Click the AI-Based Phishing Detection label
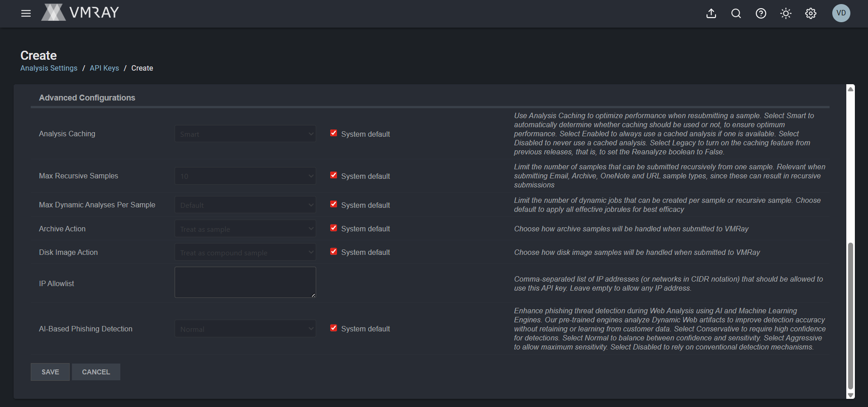The image size is (868, 407). [85, 329]
